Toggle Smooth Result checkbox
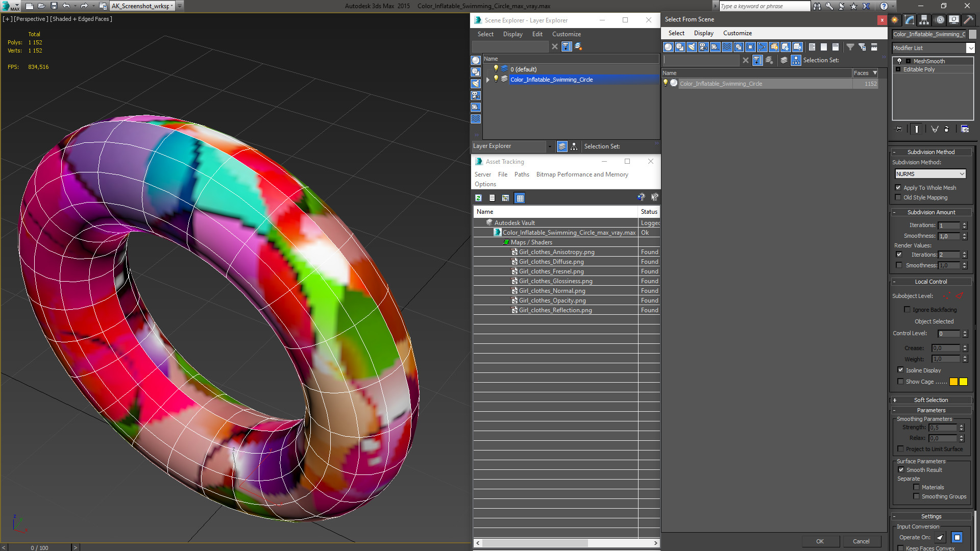Screen dimensions: 980x551 coord(901,470)
